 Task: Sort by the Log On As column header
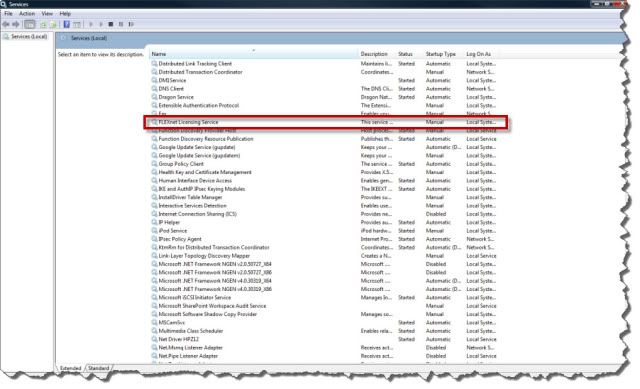[x=481, y=54]
